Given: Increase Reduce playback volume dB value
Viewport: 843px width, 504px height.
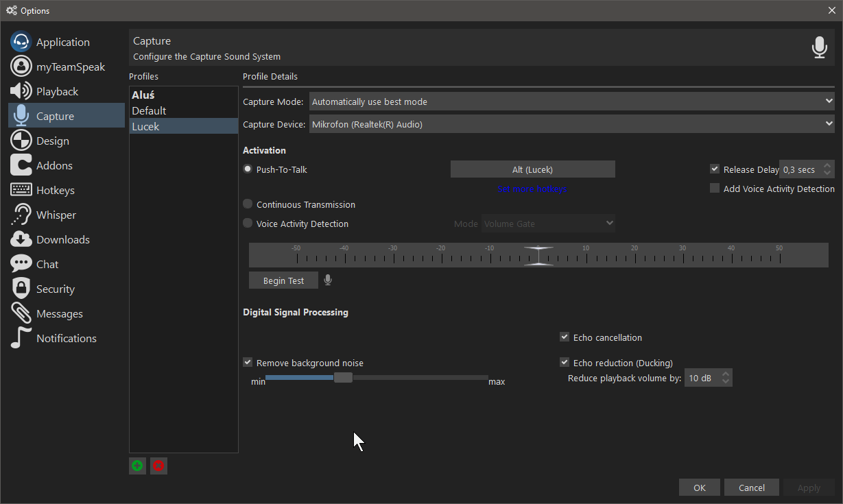Looking at the screenshot, I should pos(726,374).
